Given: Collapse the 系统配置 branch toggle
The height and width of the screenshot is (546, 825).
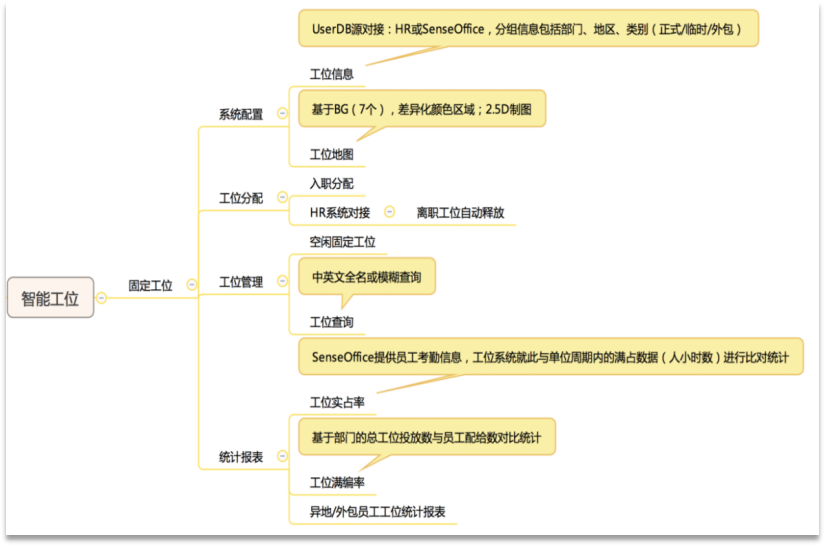Looking at the screenshot, I should click(x=283, y=113).
